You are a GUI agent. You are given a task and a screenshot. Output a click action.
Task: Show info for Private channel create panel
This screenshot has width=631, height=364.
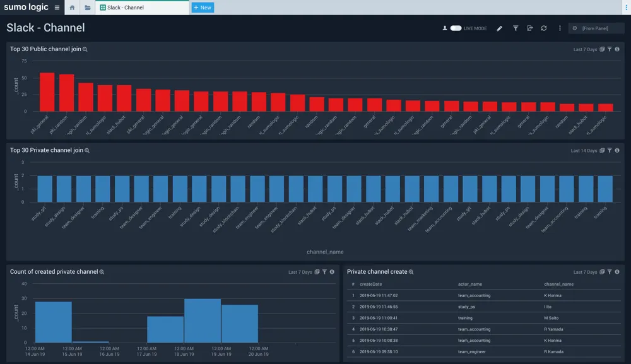click(617, 272)
